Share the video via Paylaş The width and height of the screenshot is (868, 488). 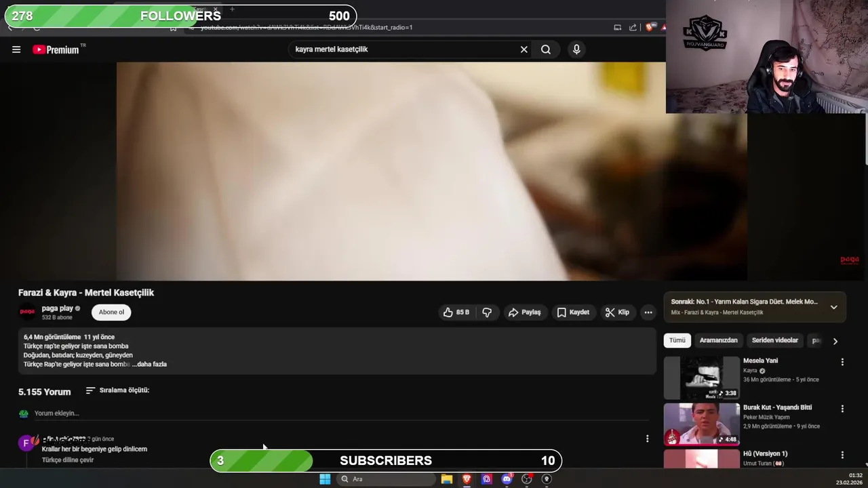(x=524, y=312)
